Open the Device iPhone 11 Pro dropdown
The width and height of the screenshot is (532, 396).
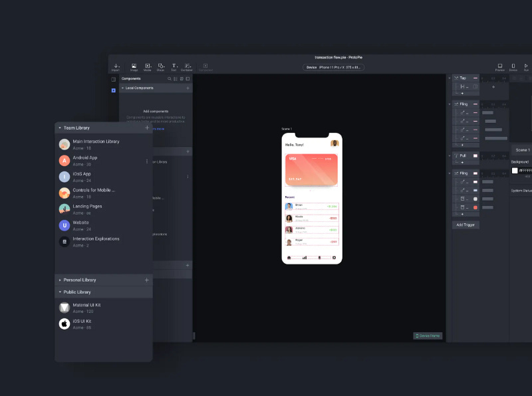pos(333,67)
